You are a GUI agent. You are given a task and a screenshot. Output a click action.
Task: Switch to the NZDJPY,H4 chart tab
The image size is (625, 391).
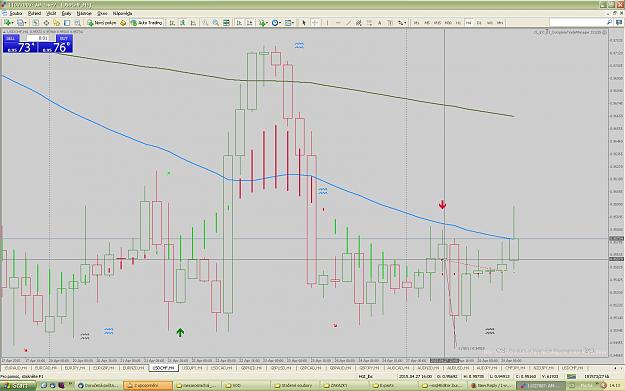[543, 368]
